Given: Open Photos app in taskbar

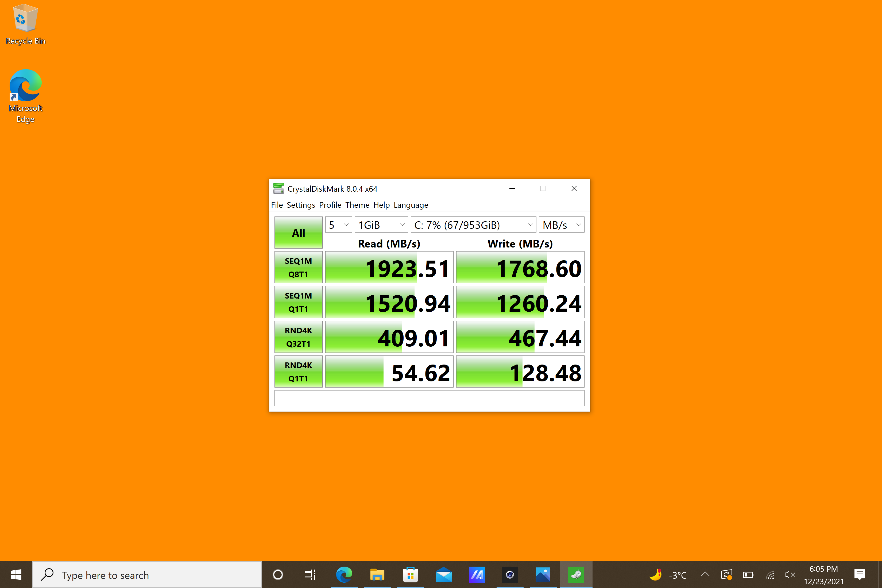Looking at the screenshot, I should (x=543, y=574).
